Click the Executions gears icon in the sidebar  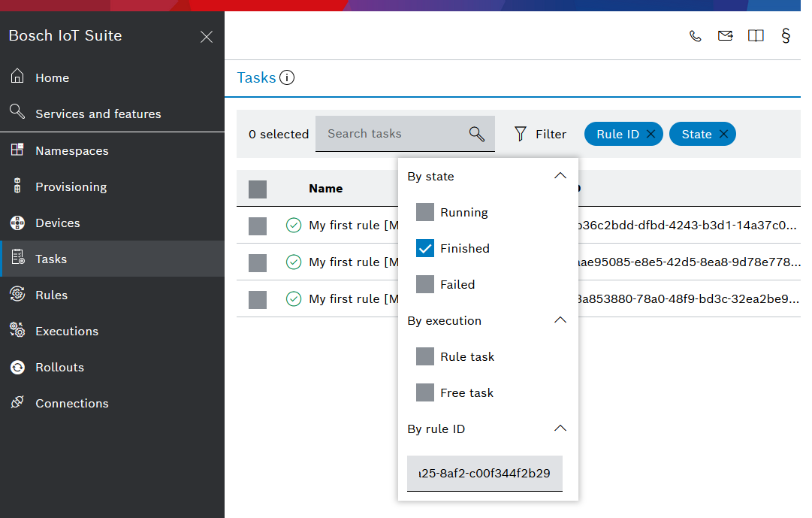17,330
